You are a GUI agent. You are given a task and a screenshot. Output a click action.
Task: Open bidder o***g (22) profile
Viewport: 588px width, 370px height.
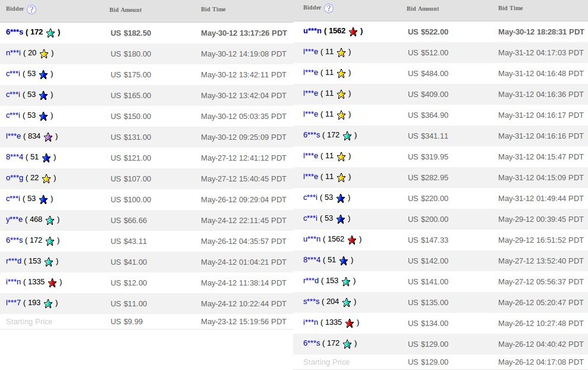tap(14, 178)
